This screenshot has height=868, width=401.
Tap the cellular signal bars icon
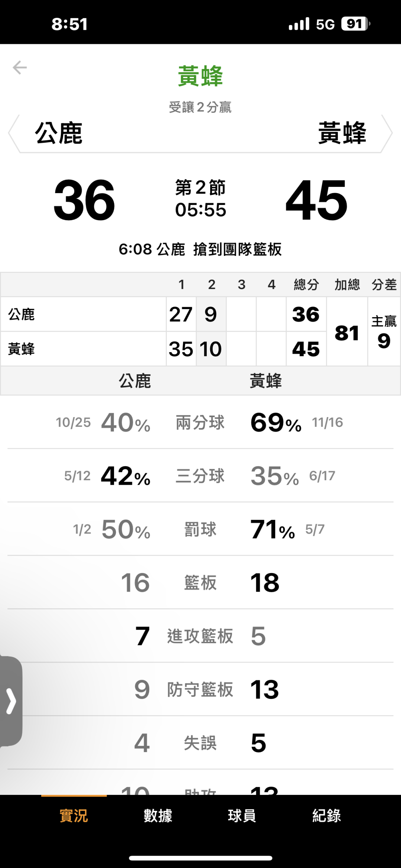pyautogui.click(x=299, y=24)
